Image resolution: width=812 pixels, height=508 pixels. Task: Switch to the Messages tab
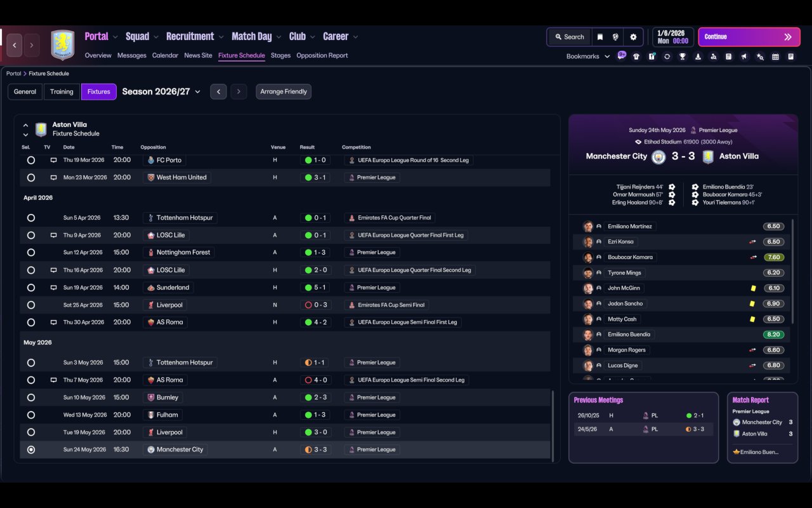(x=132, y=56)
